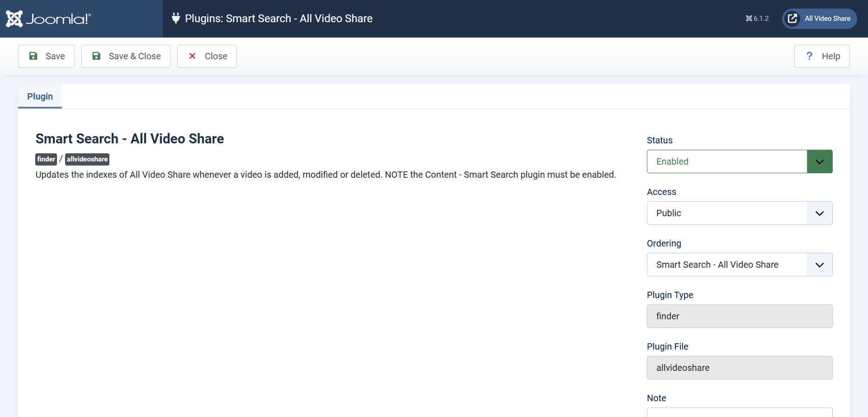Click the Plugin File label

[x=667, y=346]
